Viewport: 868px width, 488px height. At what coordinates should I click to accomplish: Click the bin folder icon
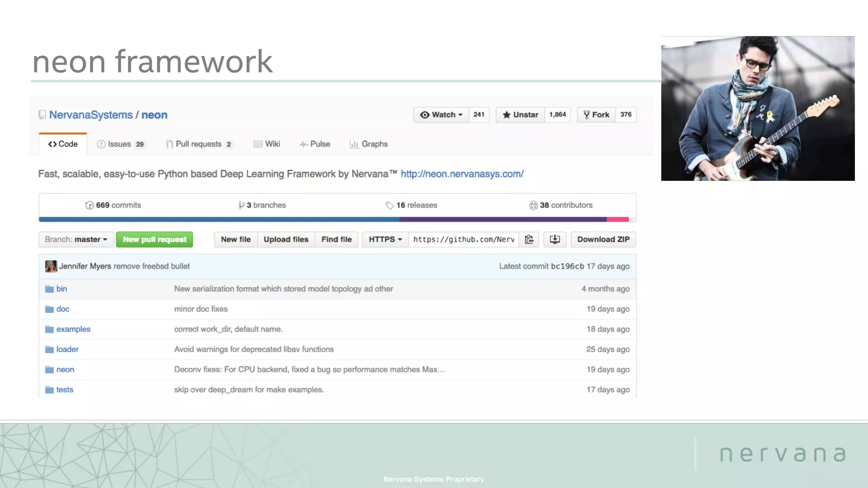tap(50, 289)
